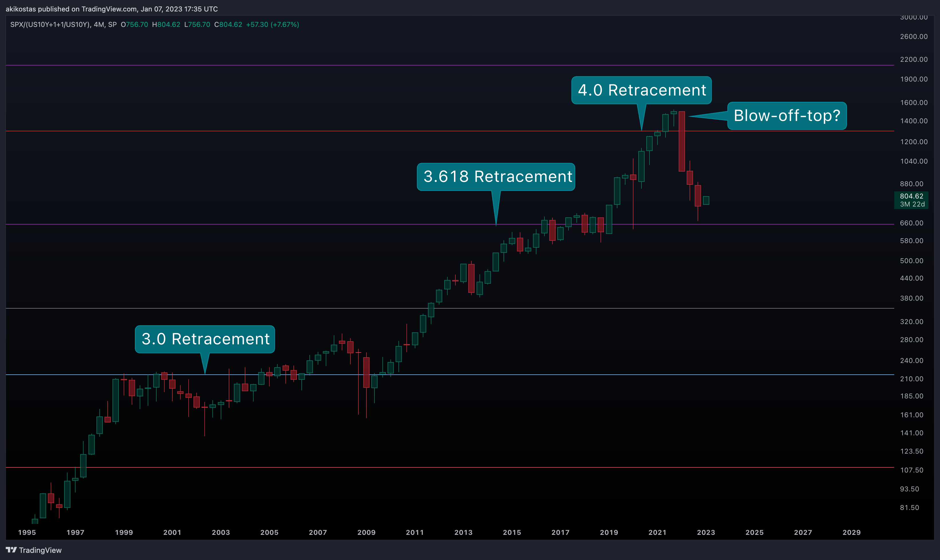Click the 81.50 price axis label

909,508
